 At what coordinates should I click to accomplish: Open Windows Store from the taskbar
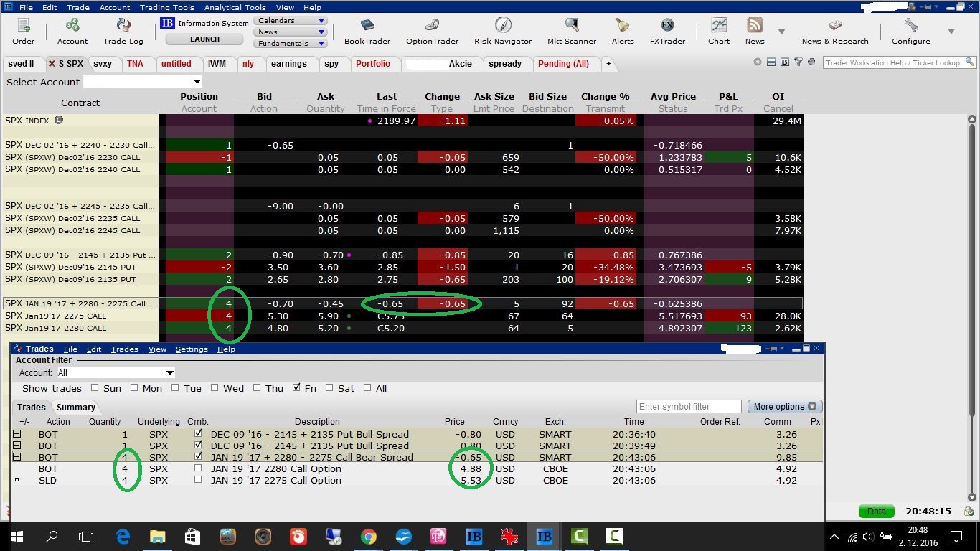point(192,536)
